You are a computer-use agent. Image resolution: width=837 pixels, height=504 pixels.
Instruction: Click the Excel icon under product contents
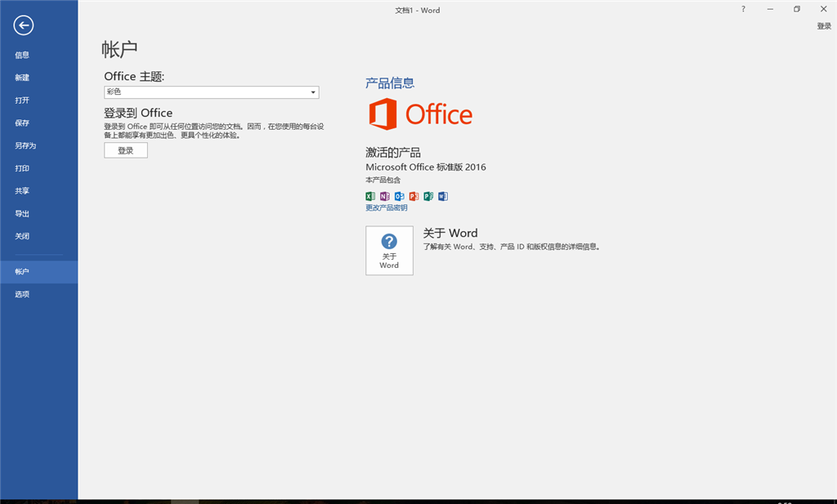point(370,196)
